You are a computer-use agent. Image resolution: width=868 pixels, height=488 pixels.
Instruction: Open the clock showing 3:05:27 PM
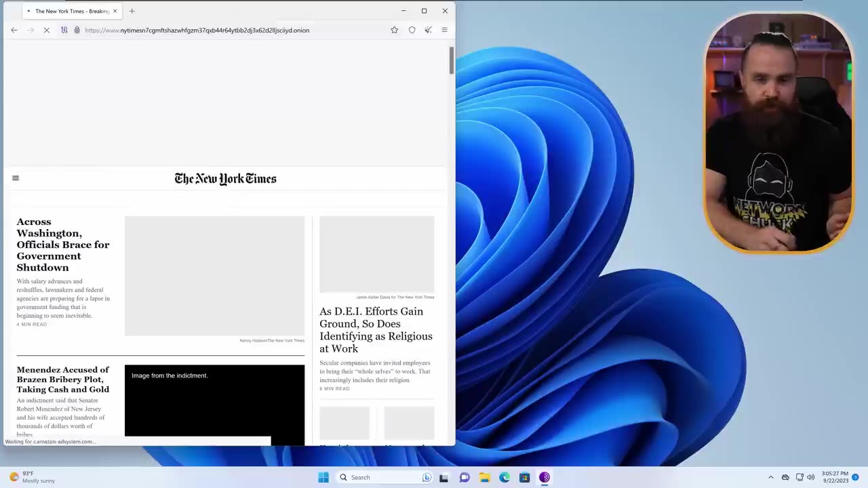point(835,477)
